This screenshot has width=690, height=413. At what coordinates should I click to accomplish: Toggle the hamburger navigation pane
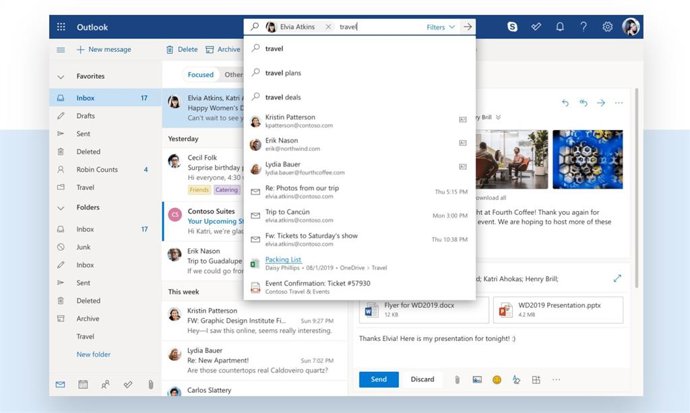coord(61,49)
